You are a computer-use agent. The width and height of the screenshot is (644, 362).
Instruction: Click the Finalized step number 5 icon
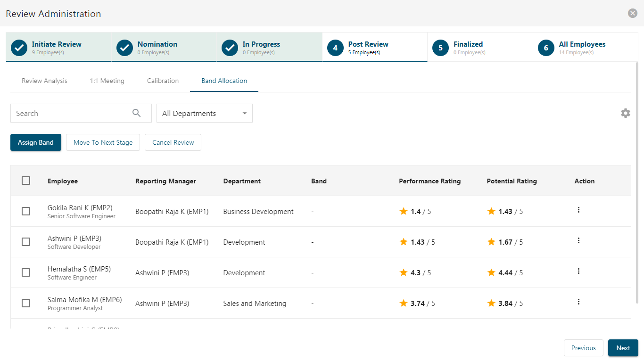point(440,48)
